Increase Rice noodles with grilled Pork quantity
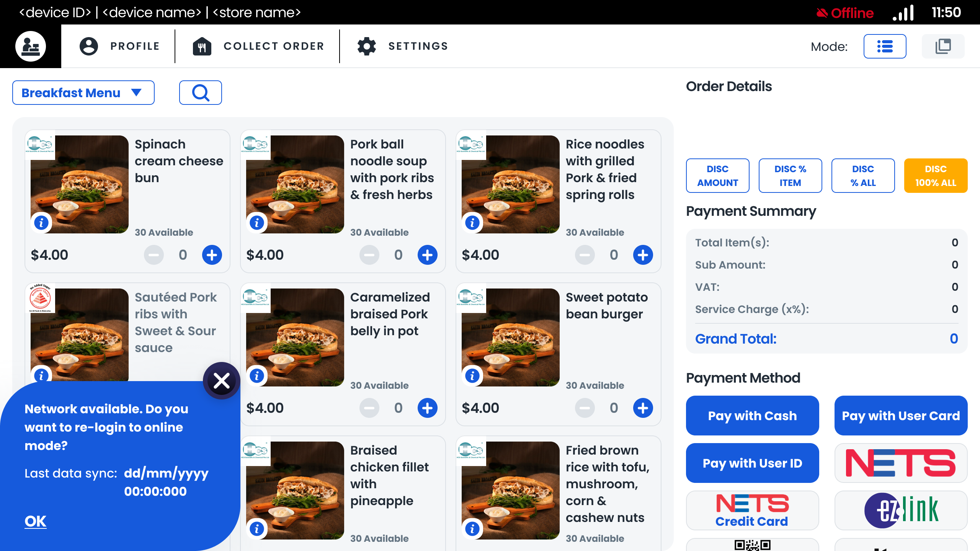The height and width of the screenshot is (551, 980). 643,255
